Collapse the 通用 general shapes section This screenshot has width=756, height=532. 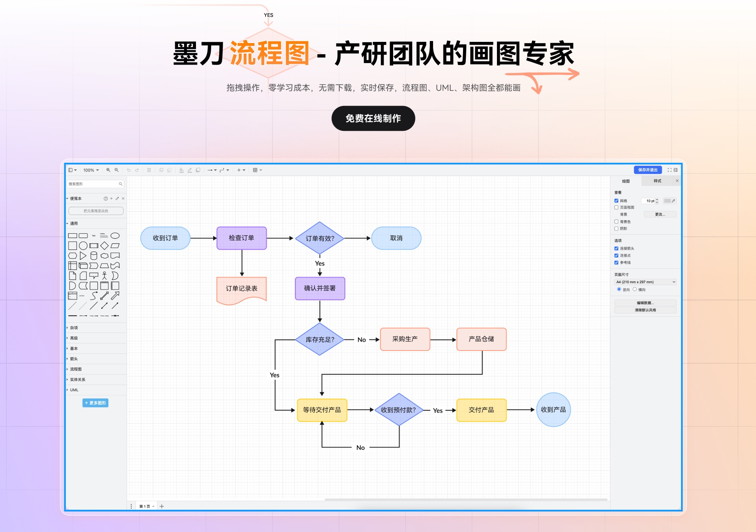(96, 223)
